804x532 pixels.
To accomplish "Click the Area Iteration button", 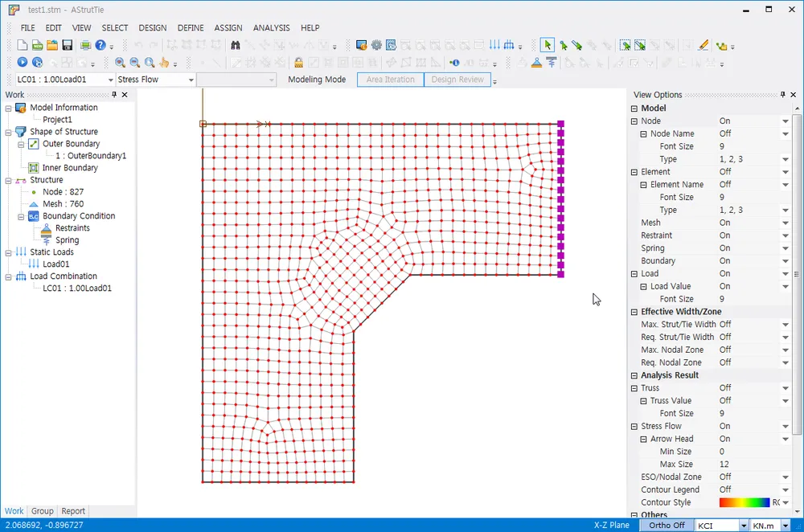I will pos(390,80).
